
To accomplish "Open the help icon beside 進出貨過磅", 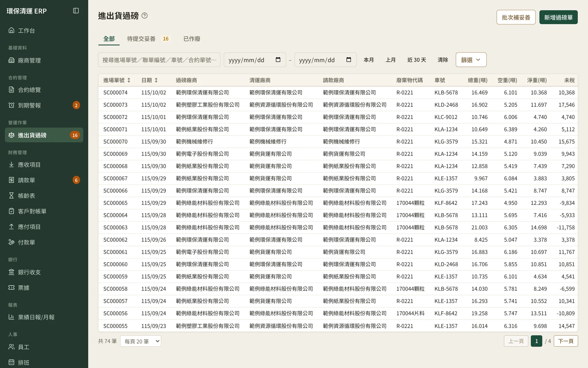I will click(145, 16).
